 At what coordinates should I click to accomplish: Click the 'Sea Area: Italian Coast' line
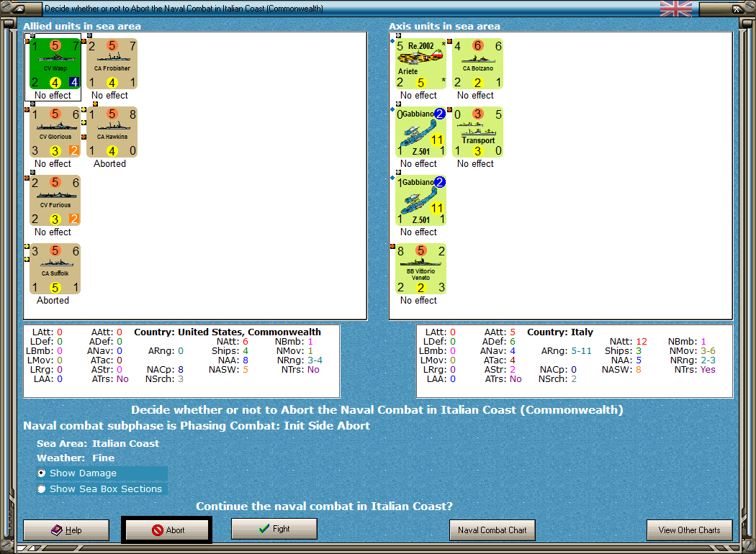[x=98, y=443]
